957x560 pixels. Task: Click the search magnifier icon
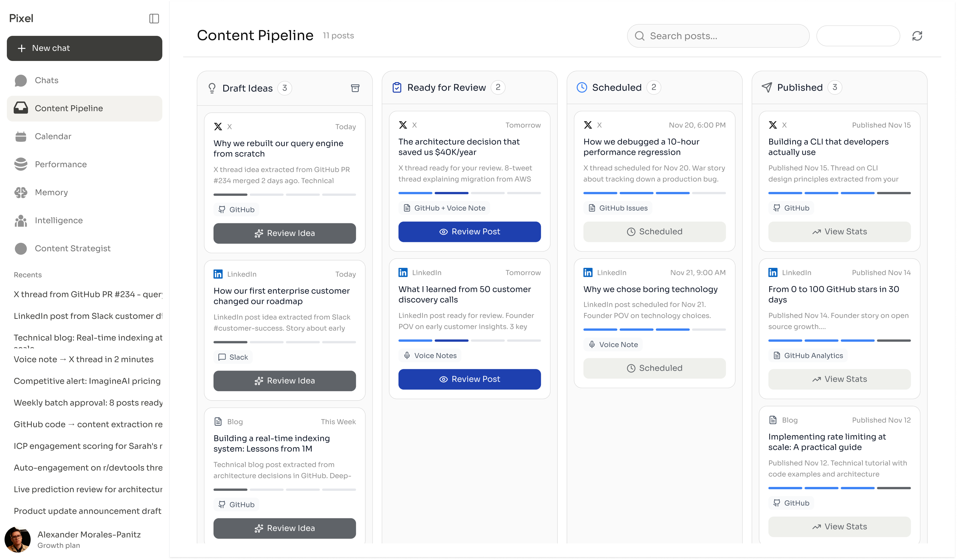pyautogui.click(x=640, y=36)
